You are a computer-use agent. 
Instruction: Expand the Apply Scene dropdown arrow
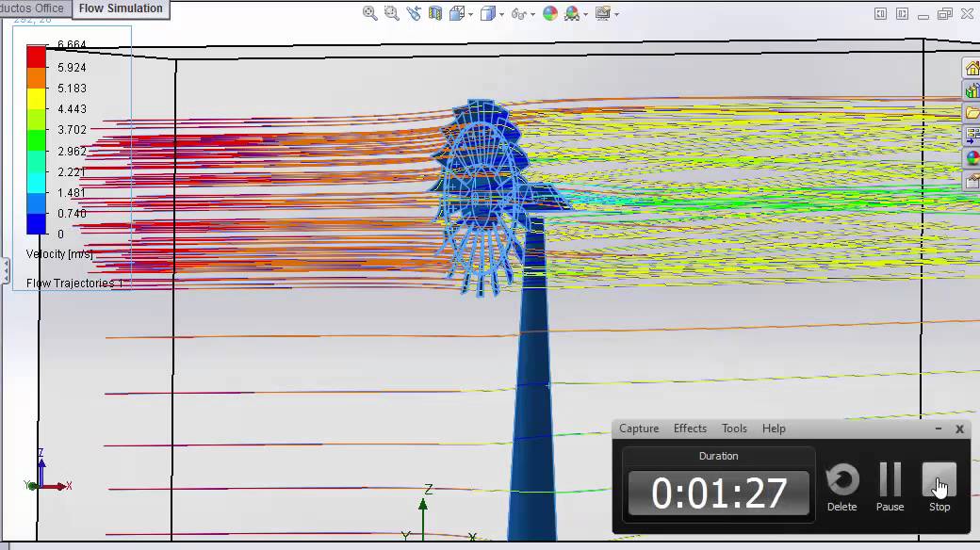click(585, 14)
